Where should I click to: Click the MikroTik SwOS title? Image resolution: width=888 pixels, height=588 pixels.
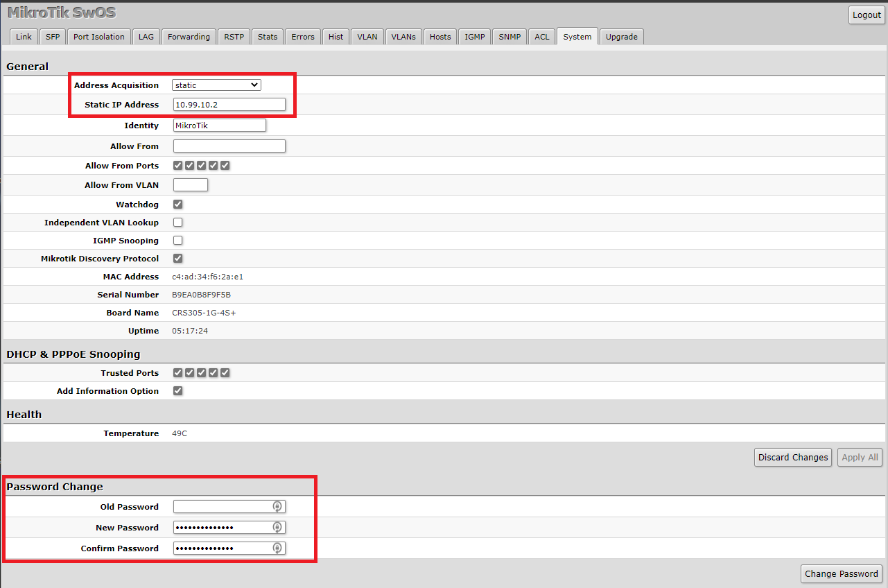point(62,12)
